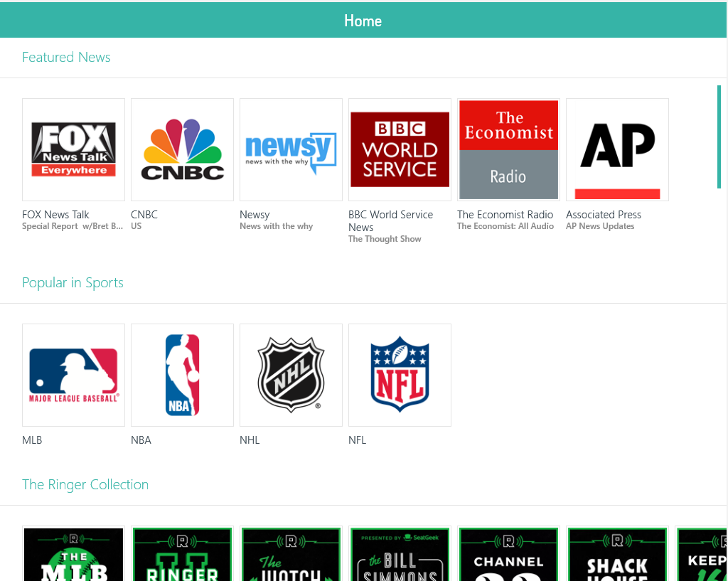Open the NFL shield logo tile
The image size is (728, 581).
click(x=400, y=375)
